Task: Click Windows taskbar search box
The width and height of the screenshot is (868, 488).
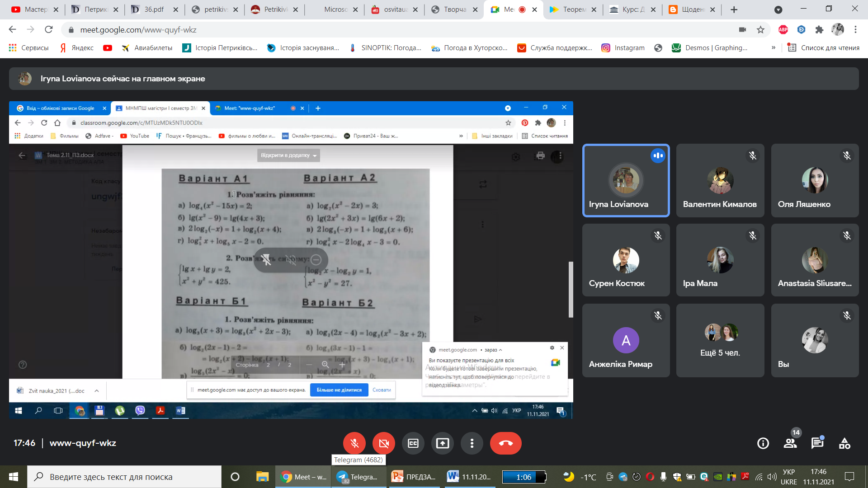Action: (124, 477)
